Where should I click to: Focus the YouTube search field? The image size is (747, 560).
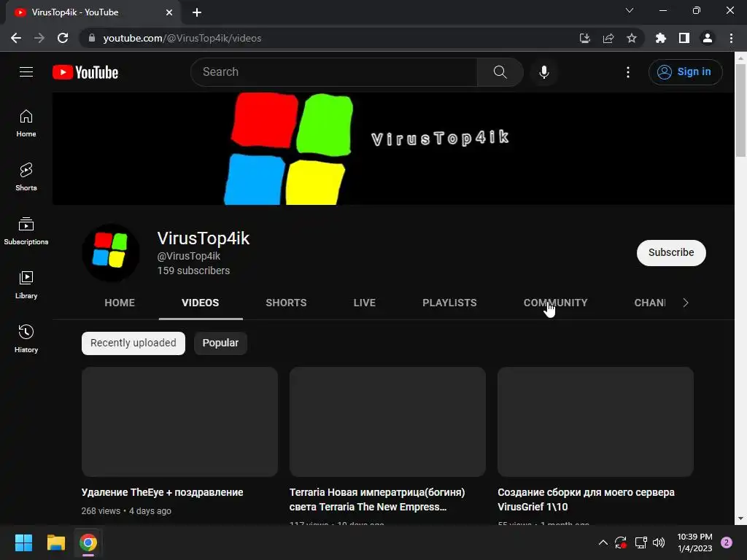[x=334, y=72]
